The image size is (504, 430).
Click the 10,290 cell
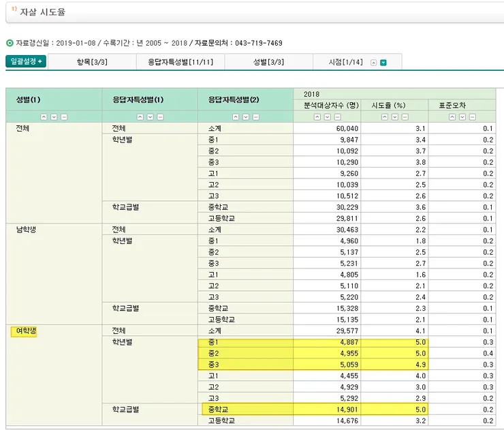tap(327, 162)
